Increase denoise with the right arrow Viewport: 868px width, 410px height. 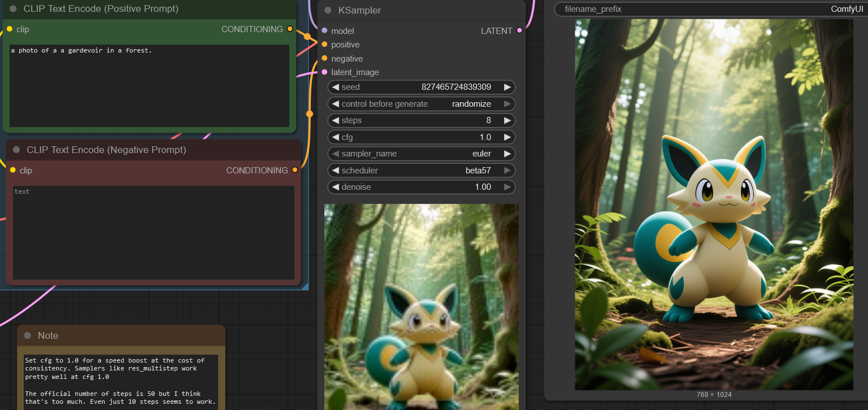pos(507,187)
